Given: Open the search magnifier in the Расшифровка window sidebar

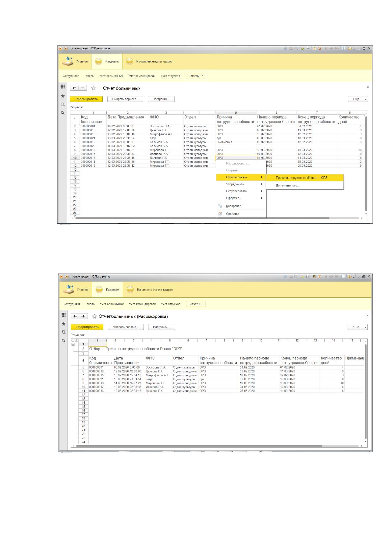Looking at the screenshot, I should point(64,341).
